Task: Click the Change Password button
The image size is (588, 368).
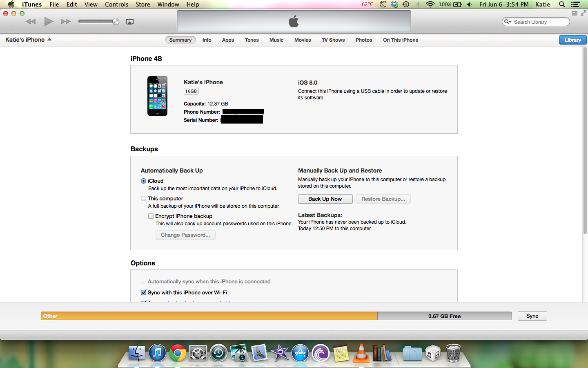Action: 185,235
